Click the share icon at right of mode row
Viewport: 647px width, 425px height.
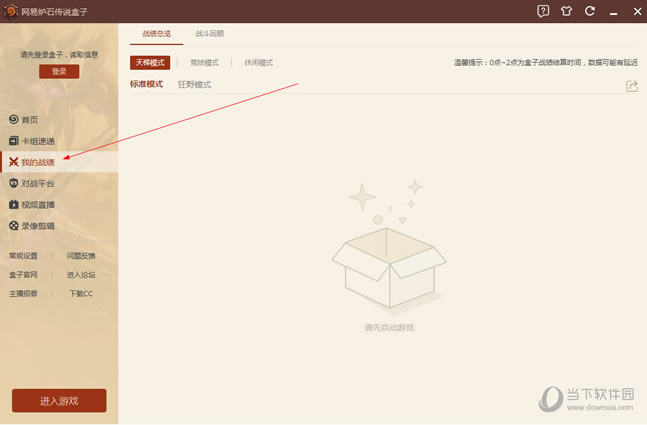pyautogui.click(x=632, y=86)
